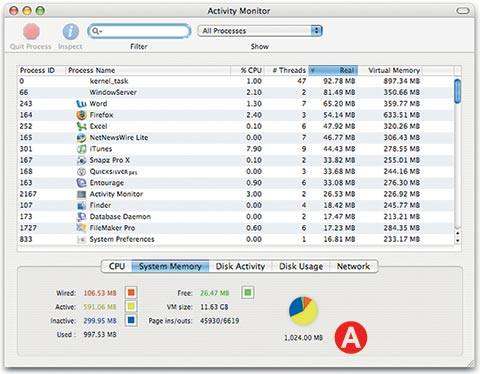
Task: Click the toolbar toggle pill button
Action: (x=463, y=11)
